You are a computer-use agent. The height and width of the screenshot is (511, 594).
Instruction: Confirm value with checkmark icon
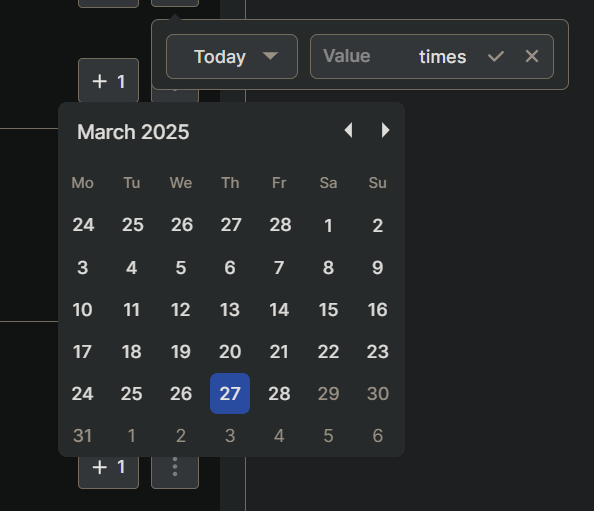496,56
